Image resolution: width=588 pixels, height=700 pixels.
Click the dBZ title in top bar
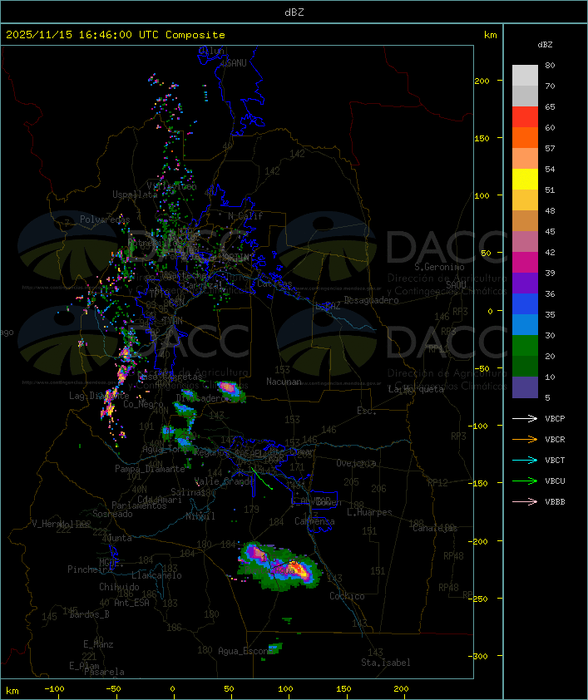(294, 12)
